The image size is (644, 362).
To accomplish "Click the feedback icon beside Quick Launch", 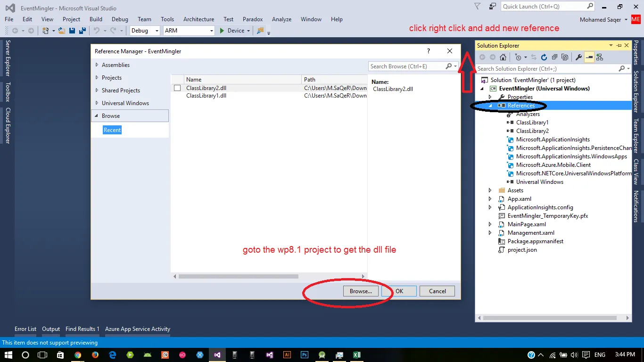I will (493, 7).
